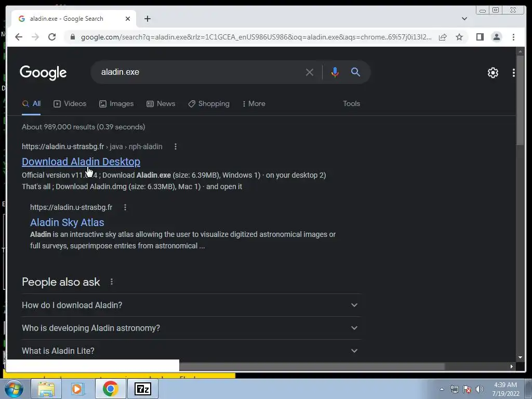The width and height of the screenshot is (532, 399).
Task: Click the Google logo
Action: coord(43,73)
